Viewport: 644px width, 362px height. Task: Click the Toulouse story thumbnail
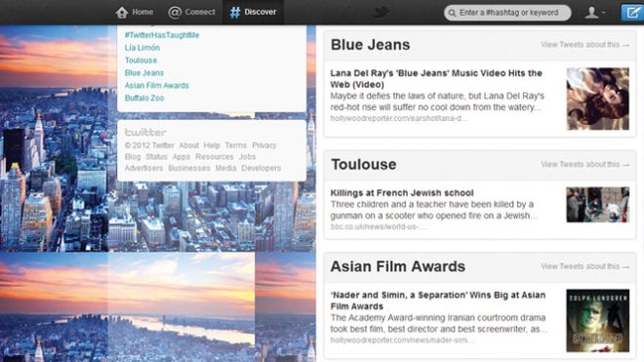tap(597, 205)
